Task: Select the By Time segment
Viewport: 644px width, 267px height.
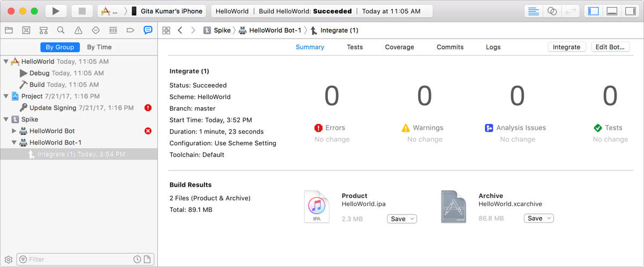Action: pyautogui.click(x=99, y=47)
